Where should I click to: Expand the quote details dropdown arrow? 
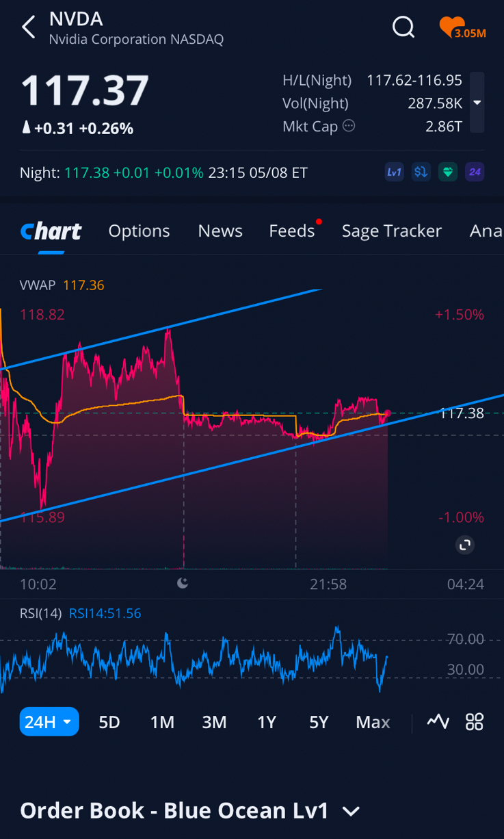(x=477, y=103)
